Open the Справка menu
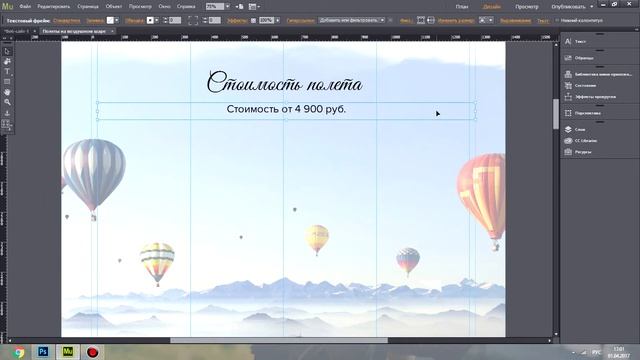Viewport: 640px width, 360px height. point(186,7)
